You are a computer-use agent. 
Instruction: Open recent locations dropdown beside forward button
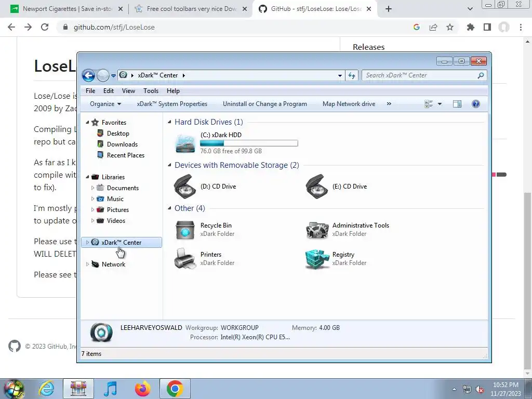[x=113, y=76]
